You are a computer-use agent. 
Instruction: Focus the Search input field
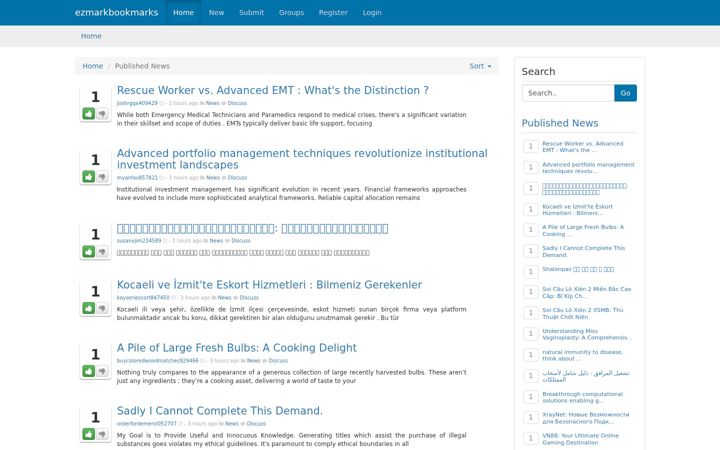pyautogui.click(x=568, y=93)
